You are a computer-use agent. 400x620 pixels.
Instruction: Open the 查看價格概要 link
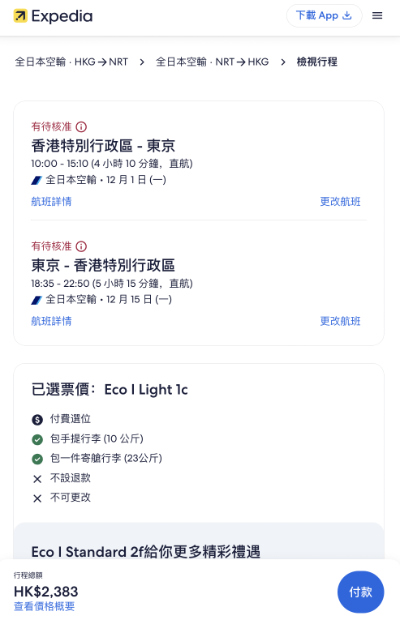(x=44, y=606)
